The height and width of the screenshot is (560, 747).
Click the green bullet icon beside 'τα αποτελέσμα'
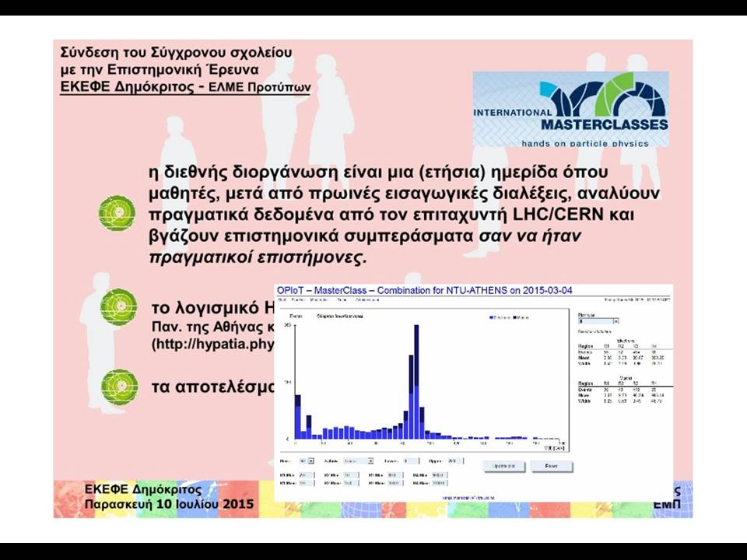pos(120,387)
